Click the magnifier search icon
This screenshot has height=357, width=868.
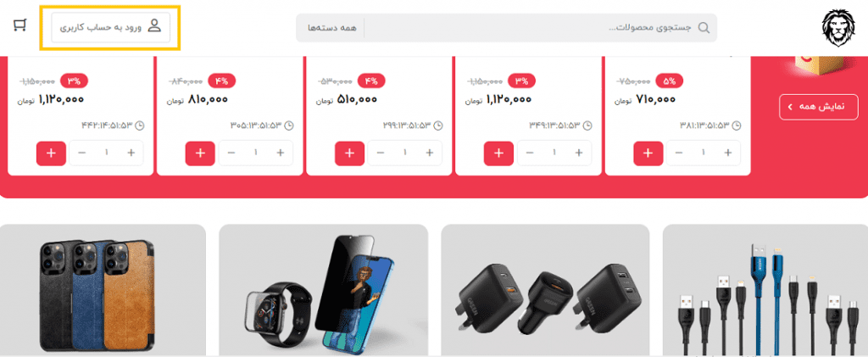tap(703, 28)
